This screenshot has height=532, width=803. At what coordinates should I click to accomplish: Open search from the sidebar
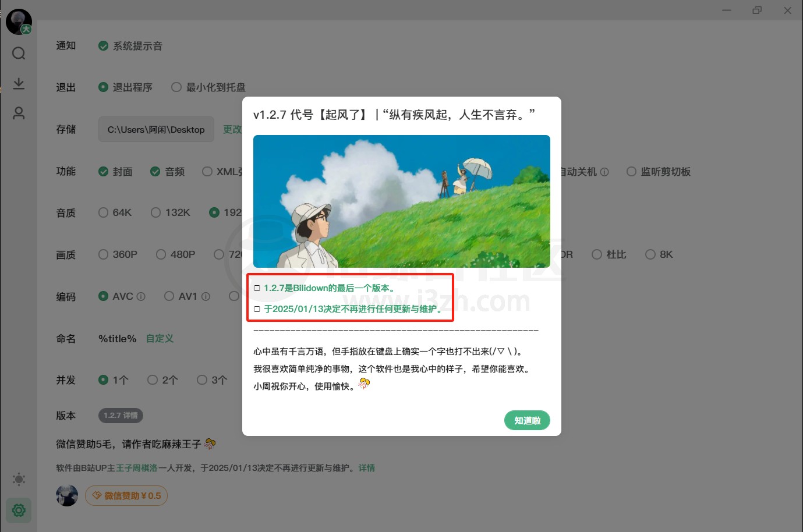(x=19, y=53)
